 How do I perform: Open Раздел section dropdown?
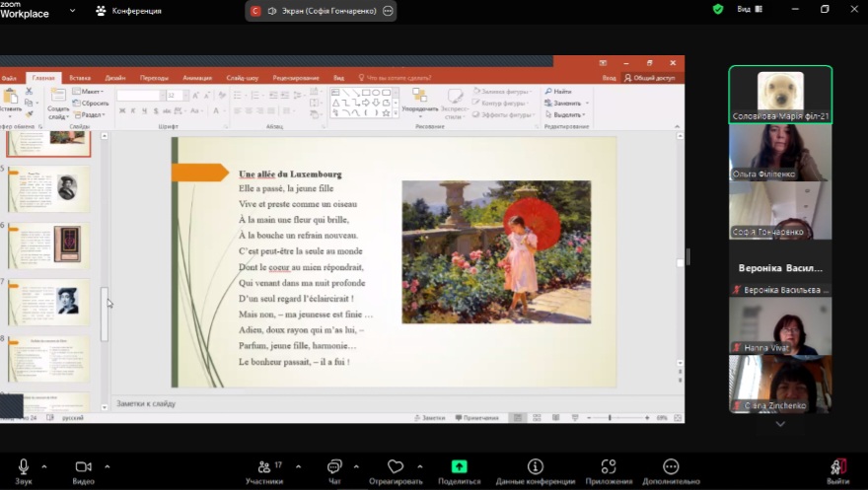(x=89, y=115)
